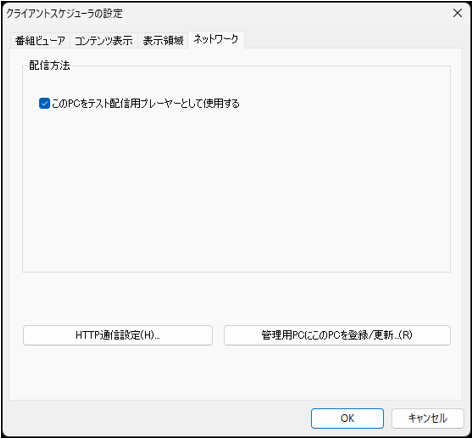The height and width of the screenshot is (439, 473).
Task: Click 管理用PCにこのPCを登録/更新 button
Action: tap(337, 335)
